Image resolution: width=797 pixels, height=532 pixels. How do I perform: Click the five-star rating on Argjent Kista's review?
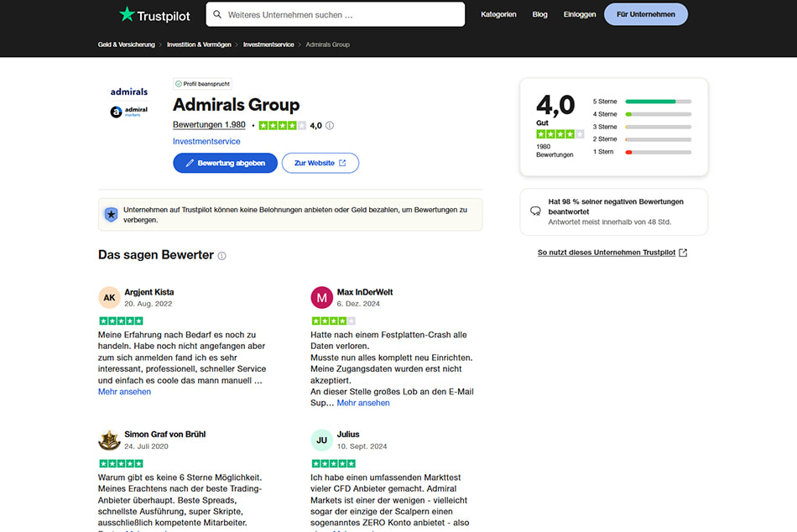point(121,321)
